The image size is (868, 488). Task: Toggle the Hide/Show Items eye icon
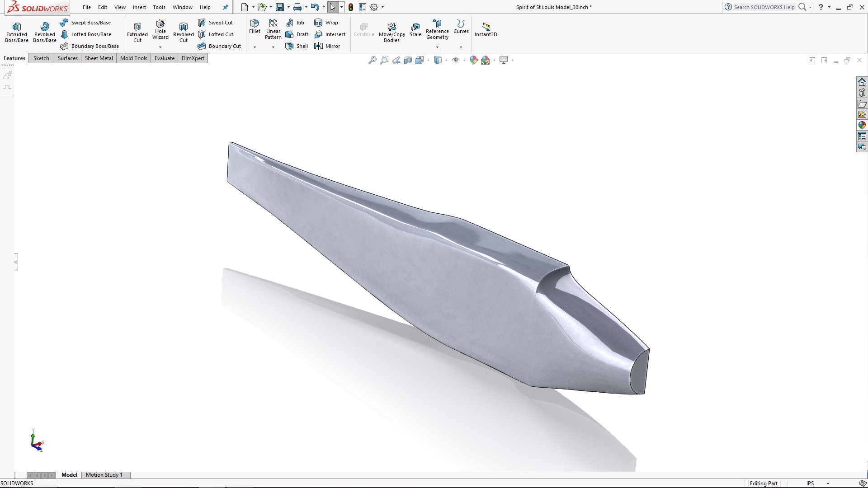pos(456,60)
